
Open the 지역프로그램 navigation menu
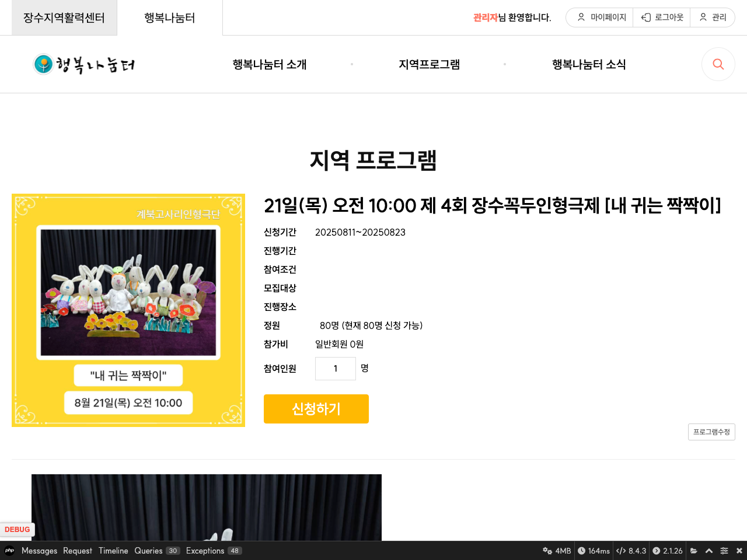coord(429,64)
